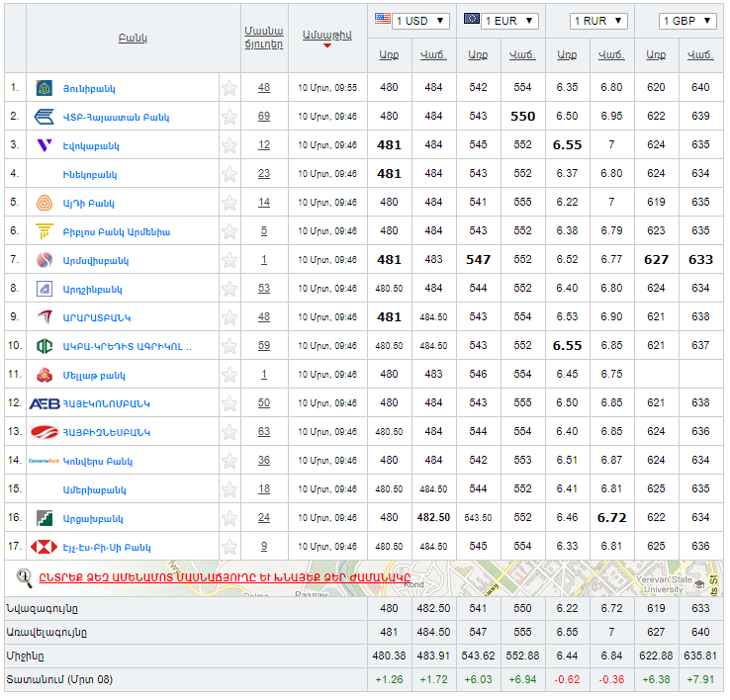This screenshot has width=730, height=700.
Task: Toggle the favorite star for Unibank row
Action: pyautogui.click(x=229, y=88)
